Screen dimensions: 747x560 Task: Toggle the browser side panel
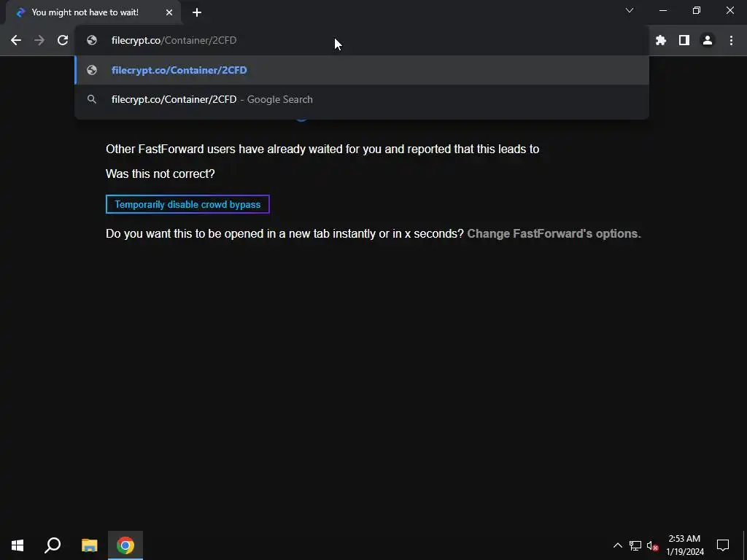(x=684, y=41)
